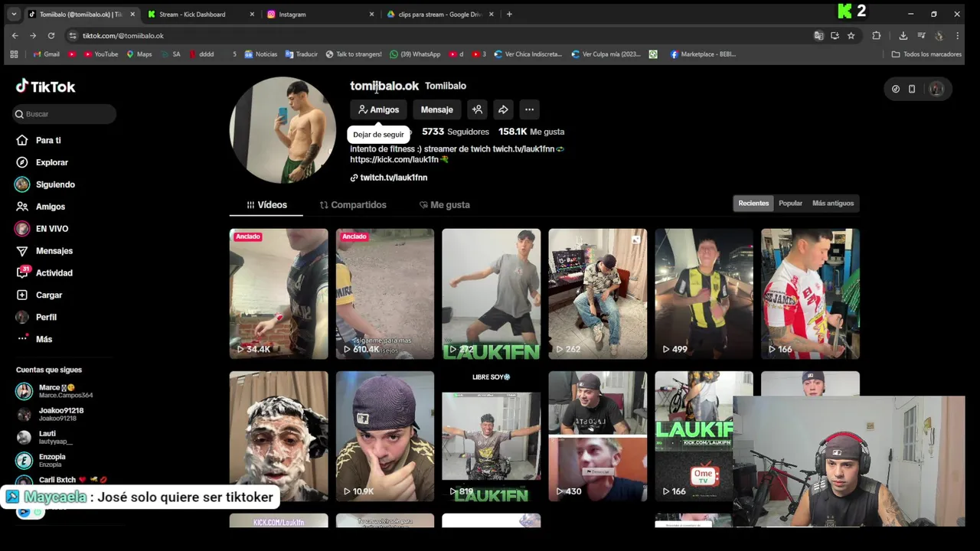Open Todos los marcadores folder
This screenshot has width=980, height=551.
point(926,54)
